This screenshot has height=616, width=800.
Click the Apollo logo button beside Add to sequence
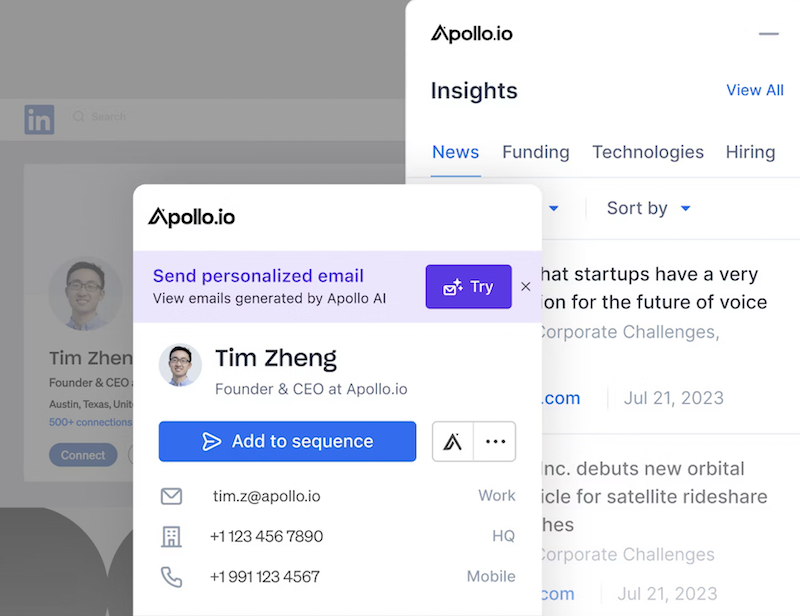453,441
